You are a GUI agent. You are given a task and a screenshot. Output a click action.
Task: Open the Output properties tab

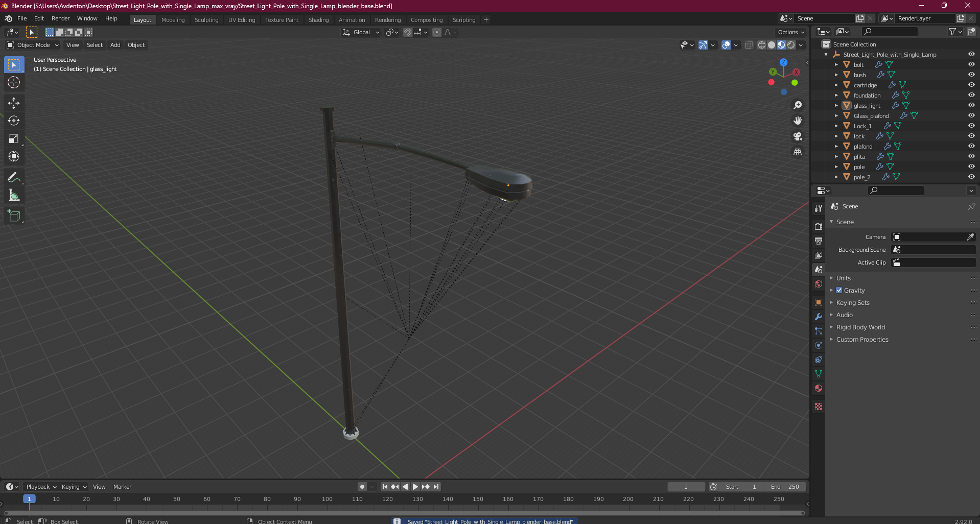(819, 241)
